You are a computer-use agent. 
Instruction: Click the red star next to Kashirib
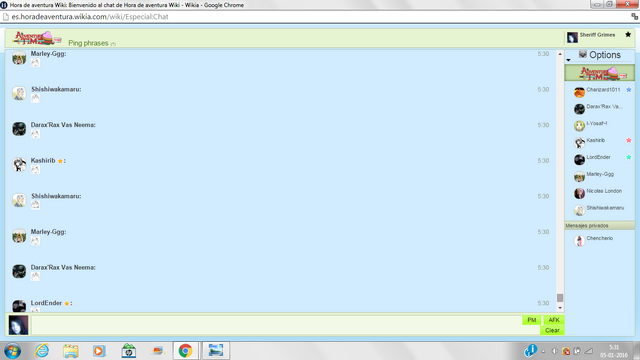pos(629,140)
